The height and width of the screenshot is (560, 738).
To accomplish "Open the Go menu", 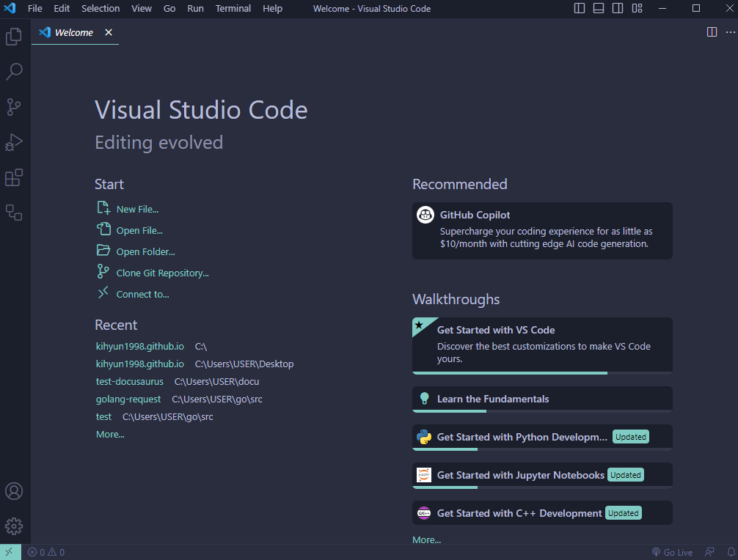I will coord(169,9).
